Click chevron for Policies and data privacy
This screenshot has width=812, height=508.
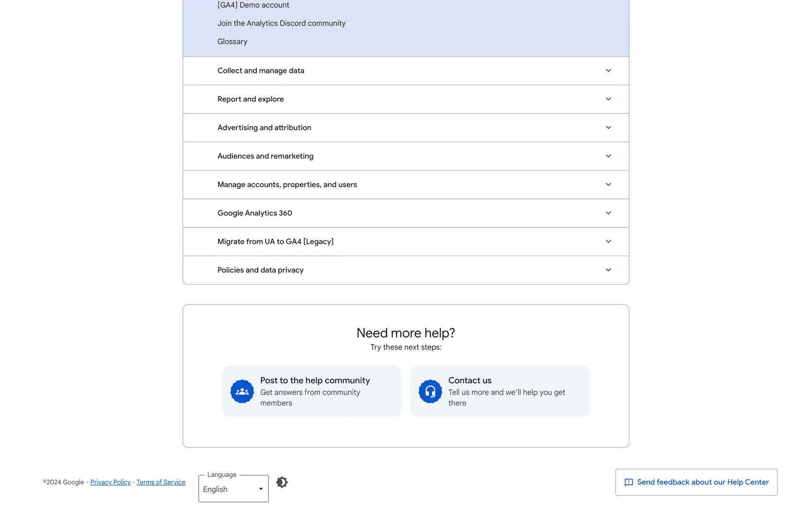[x=608, y=270]
